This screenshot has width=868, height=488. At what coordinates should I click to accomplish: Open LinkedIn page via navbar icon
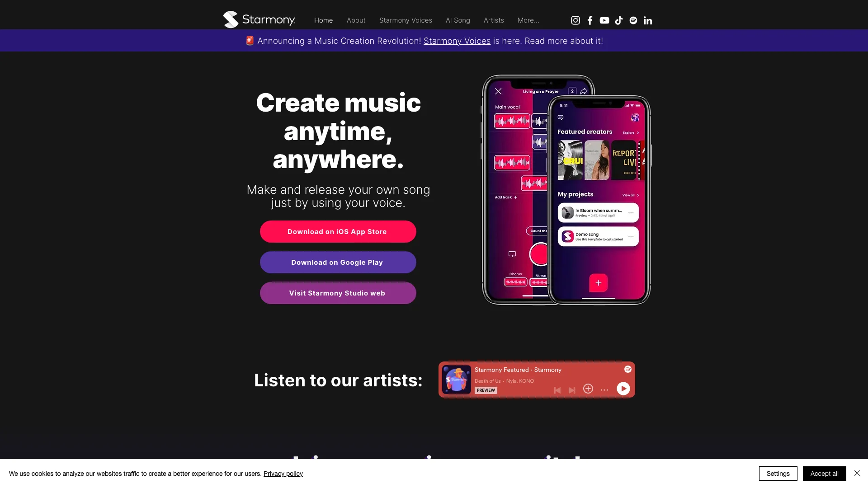[647, 20]
